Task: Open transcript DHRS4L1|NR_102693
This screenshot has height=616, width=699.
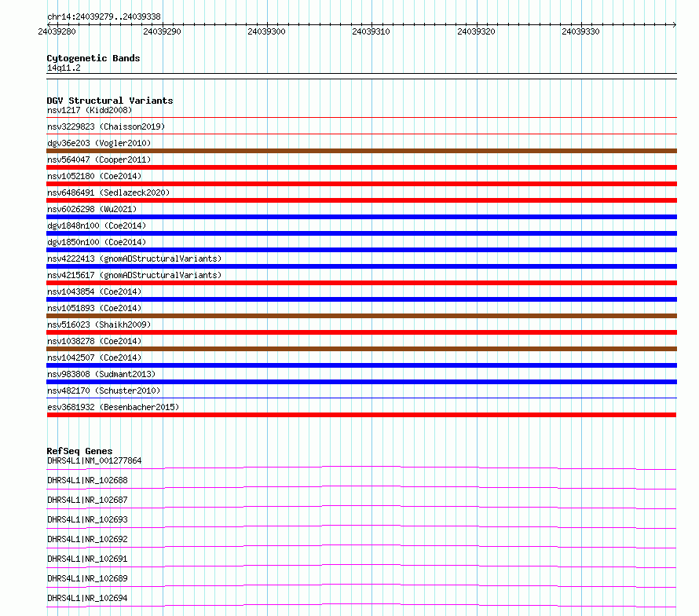Action: click(x=87, y=519)
